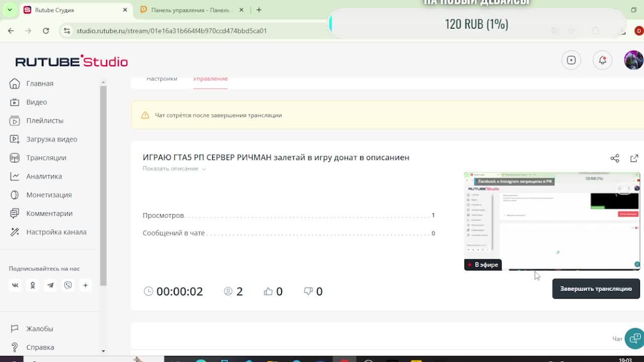Viewport: 644px width, 362px height.
Task: Click the 120 RUB donation progress bar
Action: pos(477,24)
